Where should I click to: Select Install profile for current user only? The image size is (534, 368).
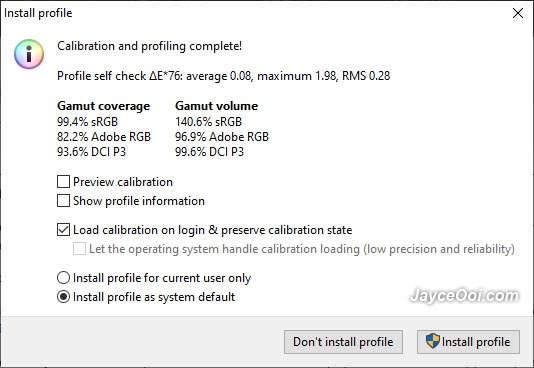[x=63, y=278]
